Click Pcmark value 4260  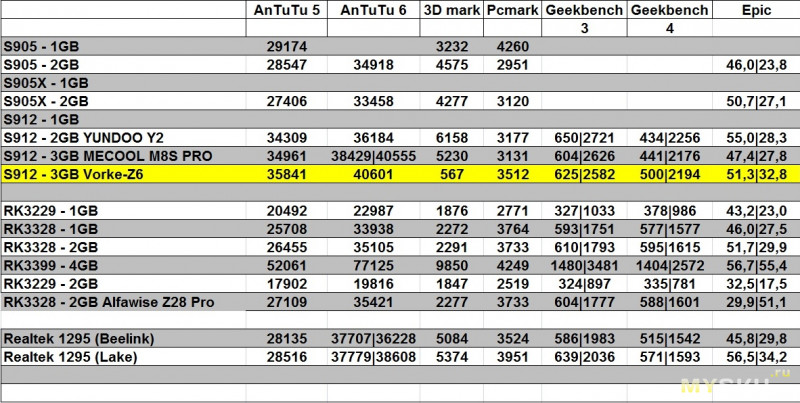pyautogui.click(x=513, y=47)
